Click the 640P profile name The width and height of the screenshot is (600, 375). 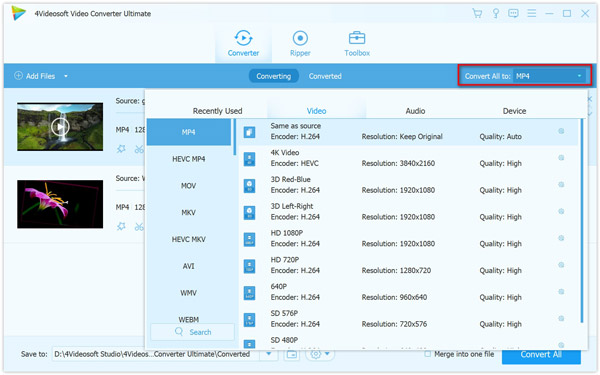pyautogui.click(x=279, y=286)
